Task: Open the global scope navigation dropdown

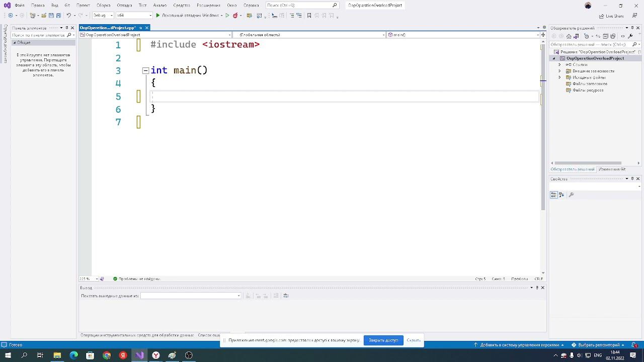Action: click(x=309, y=35)
